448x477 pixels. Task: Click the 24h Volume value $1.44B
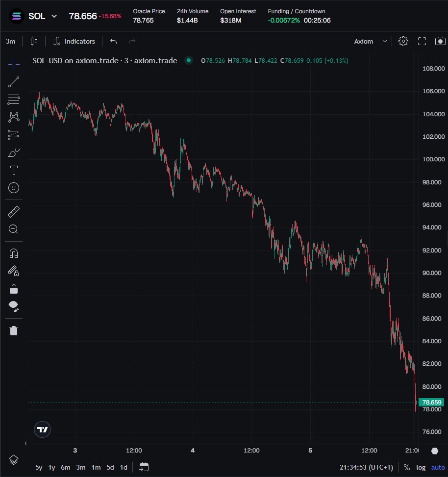point(187,21)
